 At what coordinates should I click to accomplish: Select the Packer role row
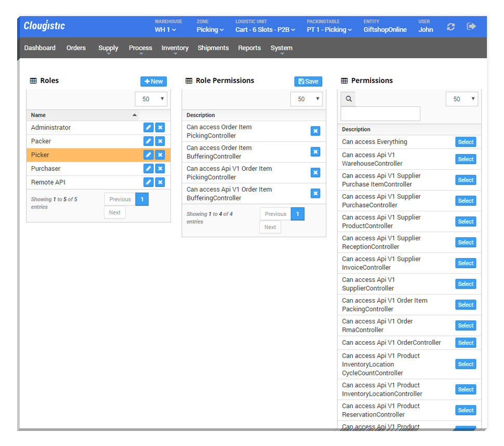[x=98, y=141]
